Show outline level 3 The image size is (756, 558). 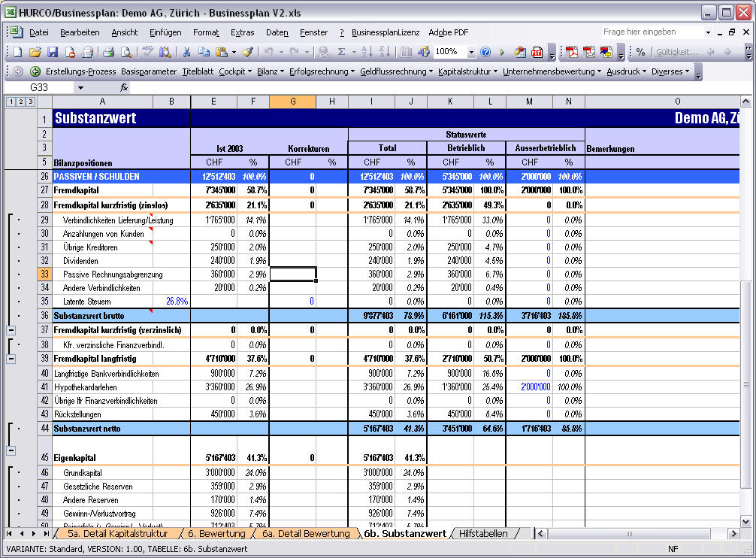[30, 102]
